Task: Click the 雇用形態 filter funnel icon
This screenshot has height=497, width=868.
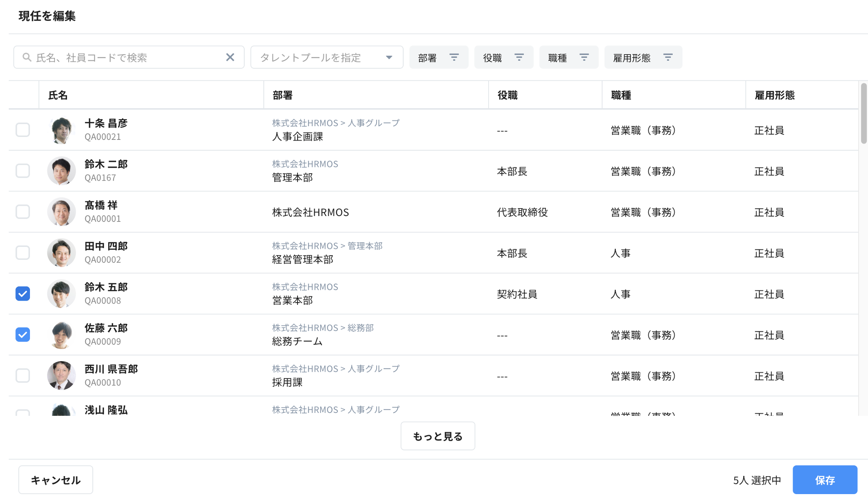Action: 667,57
